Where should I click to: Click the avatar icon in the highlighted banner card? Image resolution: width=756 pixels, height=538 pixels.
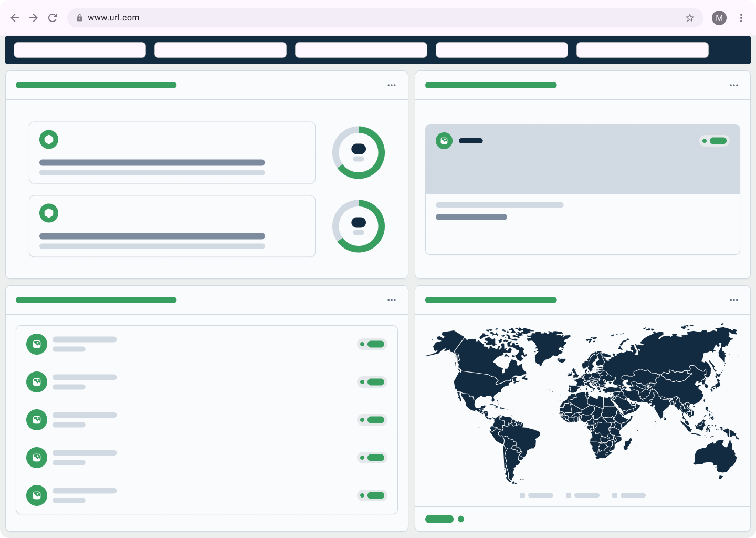click(x=444, y=141)
